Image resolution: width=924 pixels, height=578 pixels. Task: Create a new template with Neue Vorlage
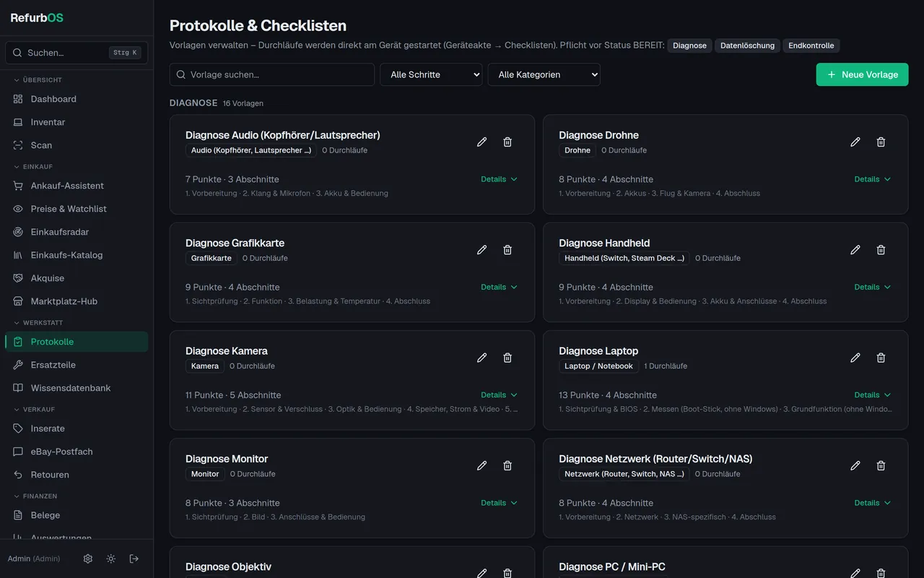point(862,74)
